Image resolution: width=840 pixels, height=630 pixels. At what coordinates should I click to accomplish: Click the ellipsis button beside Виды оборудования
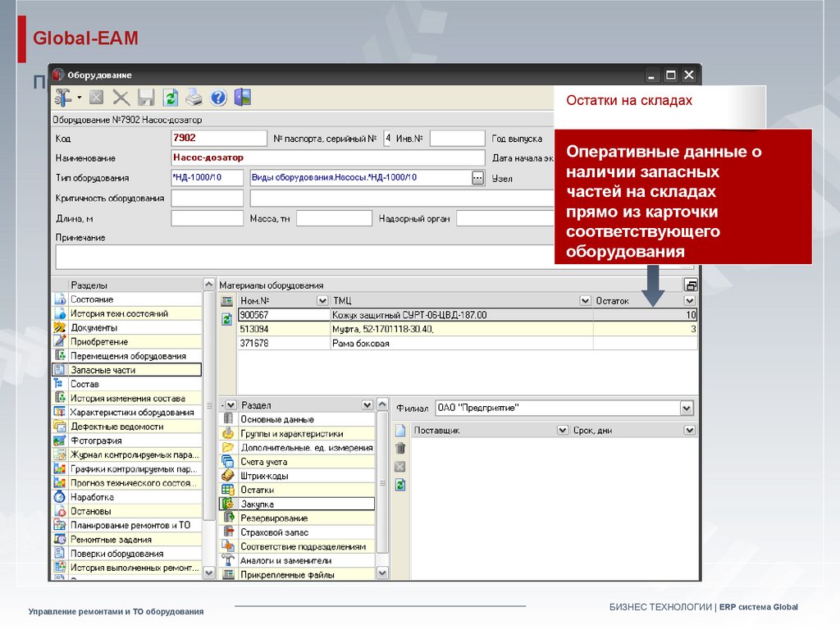pyautogui.click(x=477, y=177)
